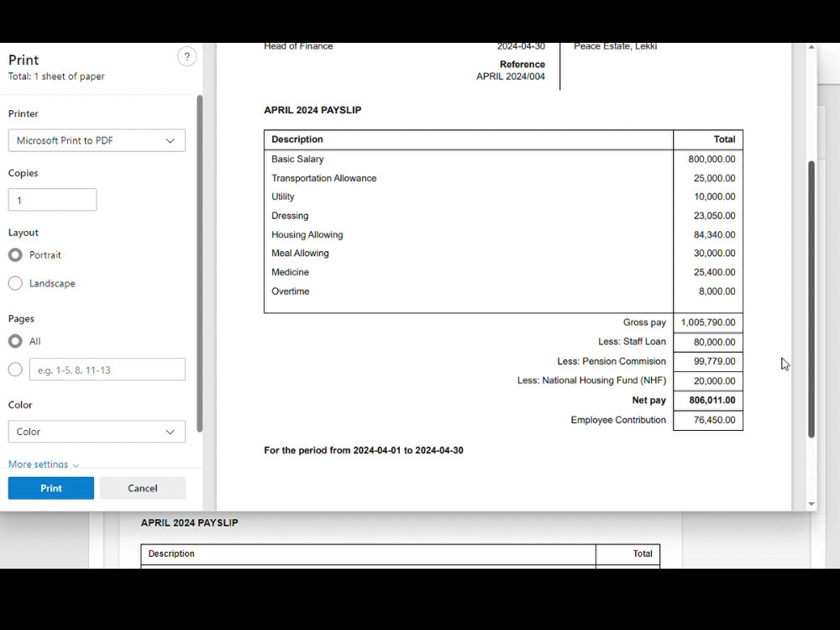The height and width of the screenshot is (630, 840).
Task: Click the preview scrollbar up arrow
Action: coord(811,47)
